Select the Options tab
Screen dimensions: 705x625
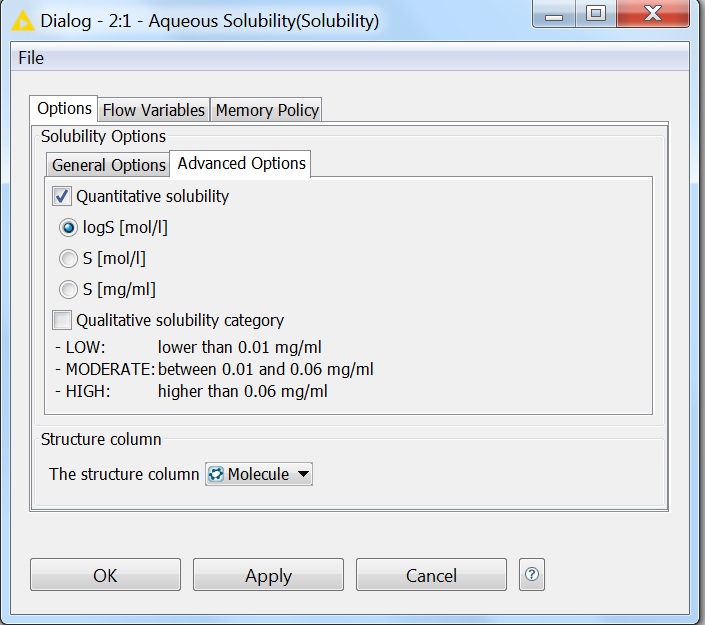pyautogui.click(x=64, y=109)
